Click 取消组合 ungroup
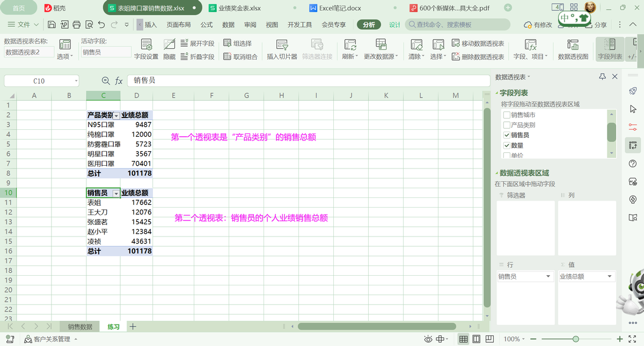Viewport: 644px width, 346px height. pos(240,56)
